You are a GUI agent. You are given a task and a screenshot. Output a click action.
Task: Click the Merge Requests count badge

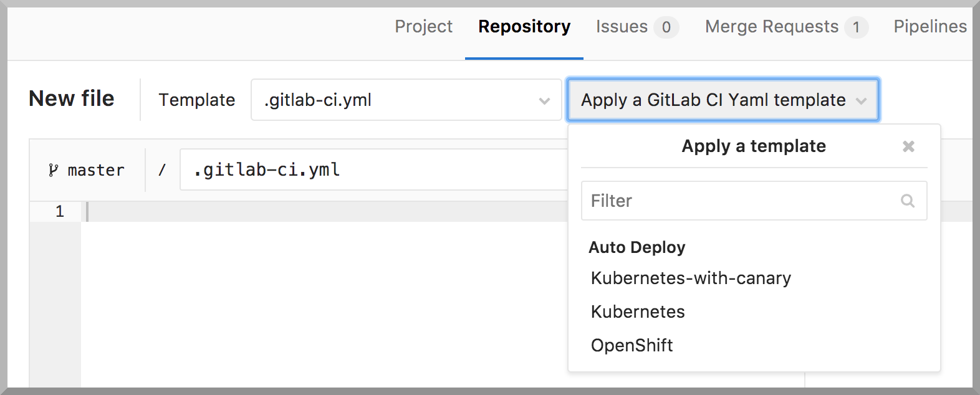[856, 27]
